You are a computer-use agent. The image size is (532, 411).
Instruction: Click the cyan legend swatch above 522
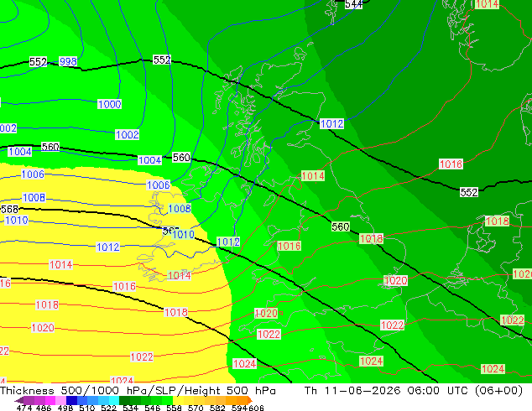114,400
